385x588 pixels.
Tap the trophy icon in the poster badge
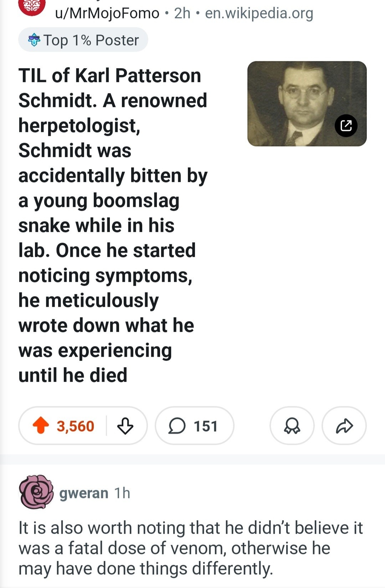(x=34, y=40)
